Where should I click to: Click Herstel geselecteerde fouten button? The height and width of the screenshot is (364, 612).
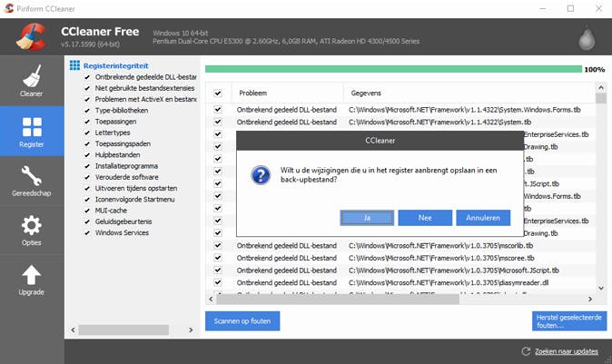coord(569,320)
